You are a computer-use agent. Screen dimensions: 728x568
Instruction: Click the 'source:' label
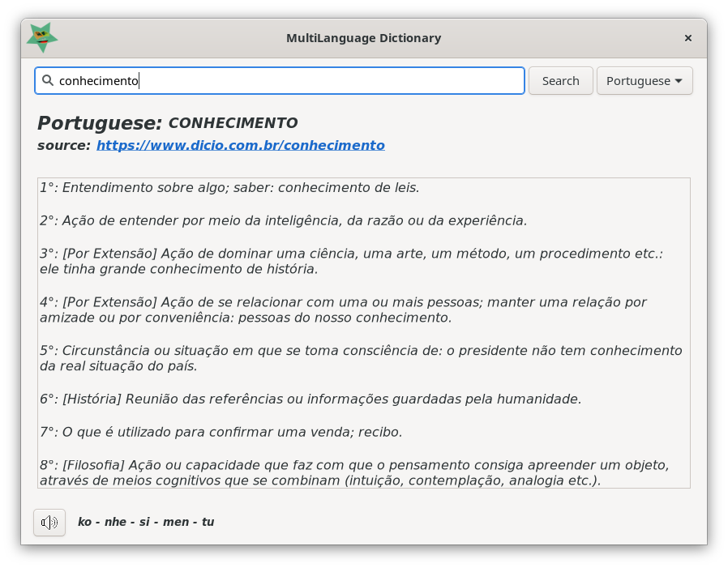(64, 145)
